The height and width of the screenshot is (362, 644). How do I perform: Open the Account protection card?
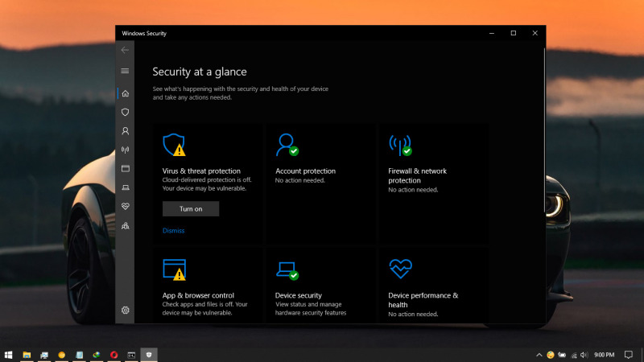pyautogui.click(x=320, y=184)
